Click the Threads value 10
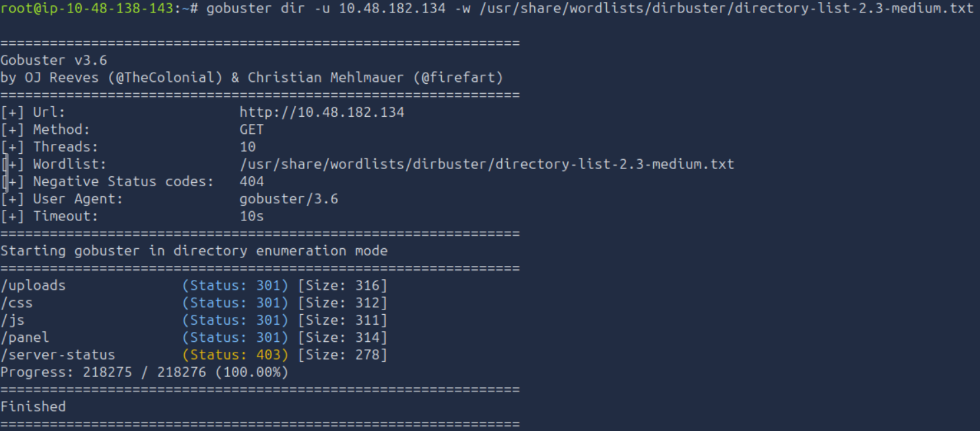 coord(248,147)
